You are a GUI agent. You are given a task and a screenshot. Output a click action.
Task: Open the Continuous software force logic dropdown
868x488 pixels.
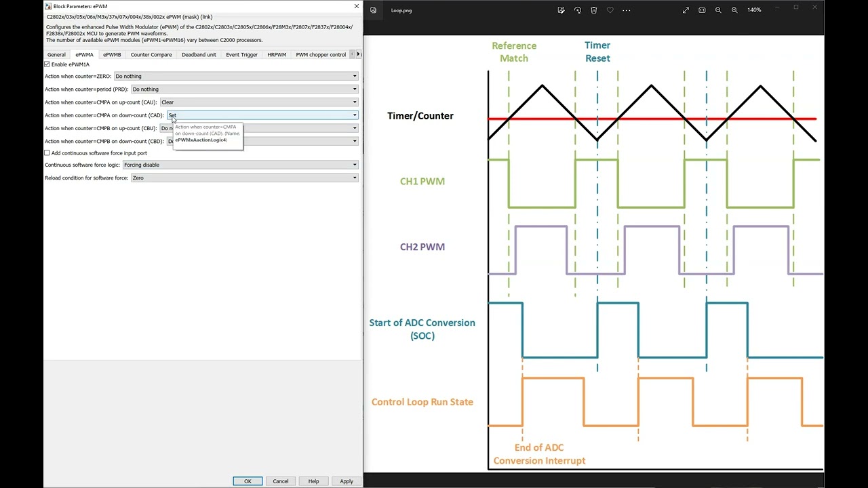(x=240, y=165)
